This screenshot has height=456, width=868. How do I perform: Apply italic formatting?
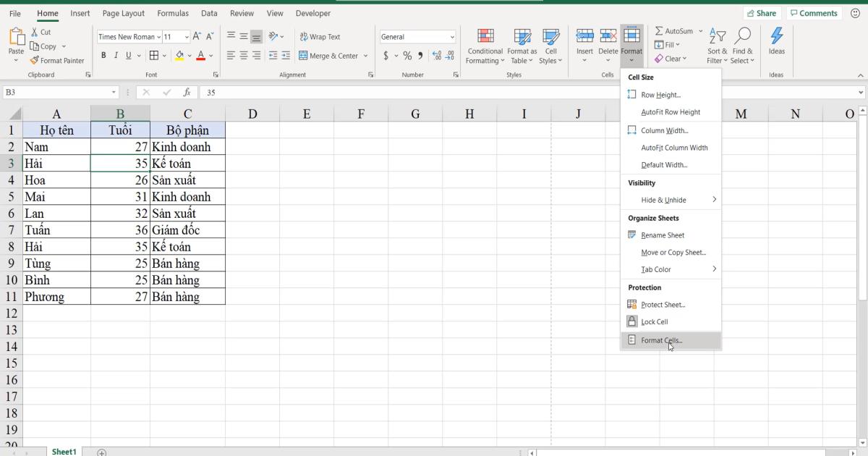116,55
